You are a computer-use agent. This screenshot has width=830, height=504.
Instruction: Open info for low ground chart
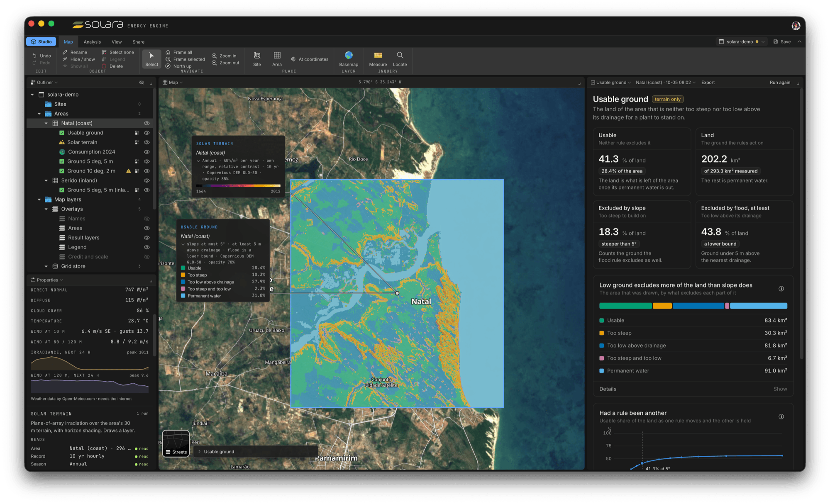pyautogui.click(x=781, y=289)
